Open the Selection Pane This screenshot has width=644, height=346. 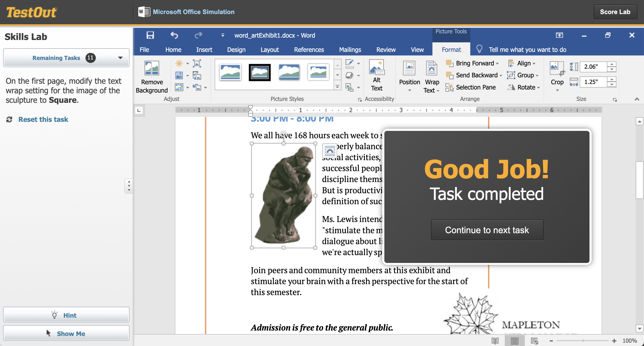coord(472,87)
